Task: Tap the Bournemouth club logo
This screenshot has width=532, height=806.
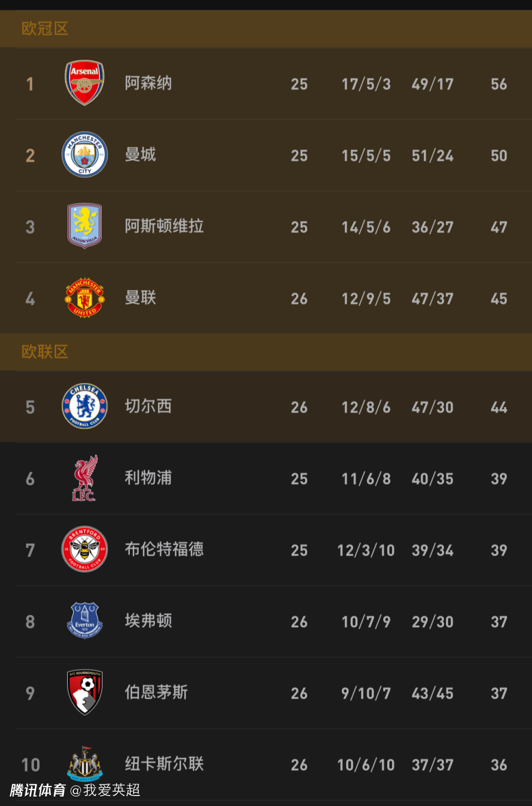Action: (84, 692)
